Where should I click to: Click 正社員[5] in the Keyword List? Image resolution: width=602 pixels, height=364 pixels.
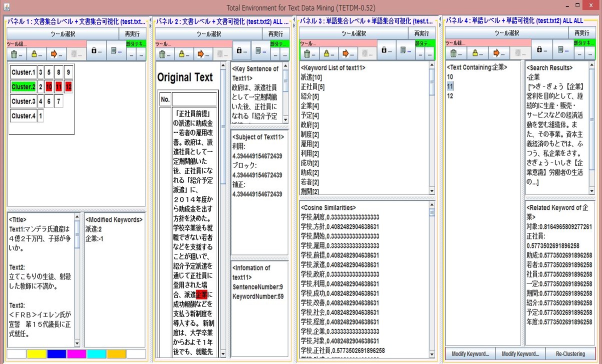312,87
